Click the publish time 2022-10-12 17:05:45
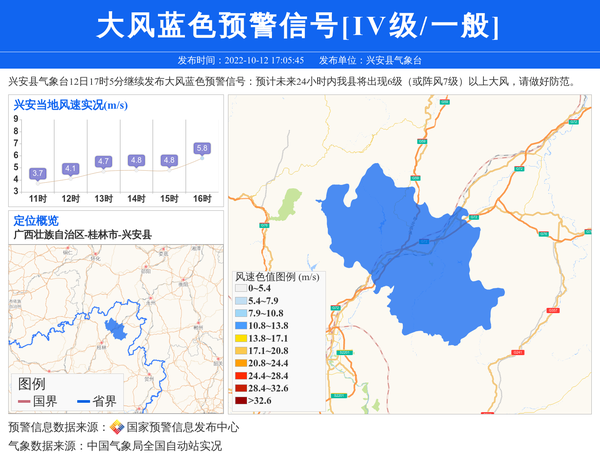 tap(264, 60)
